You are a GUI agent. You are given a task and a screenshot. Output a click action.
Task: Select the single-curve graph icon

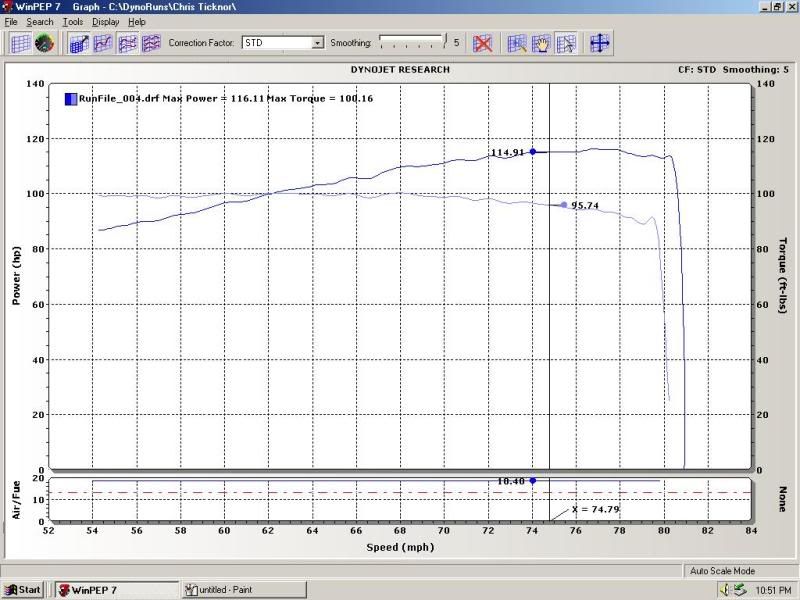[x=103, y=43]
